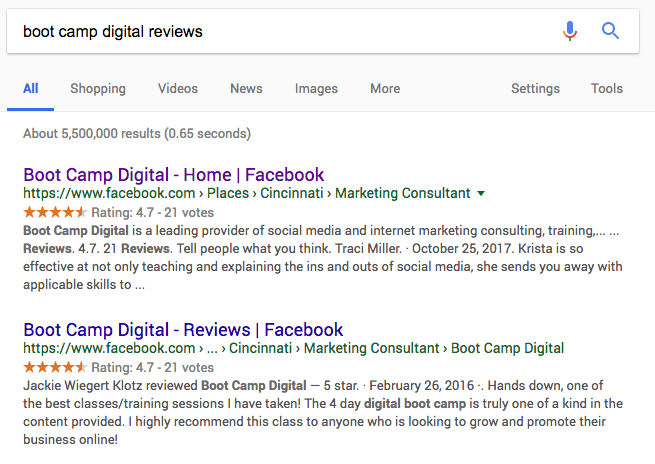
Task: Open the Images tab
Action: point(316,88)
